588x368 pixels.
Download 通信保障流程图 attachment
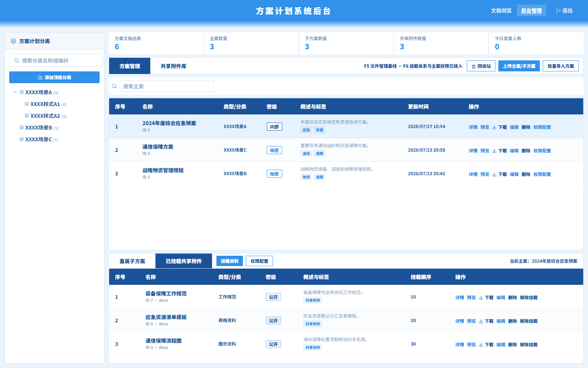tap(486, 345)
